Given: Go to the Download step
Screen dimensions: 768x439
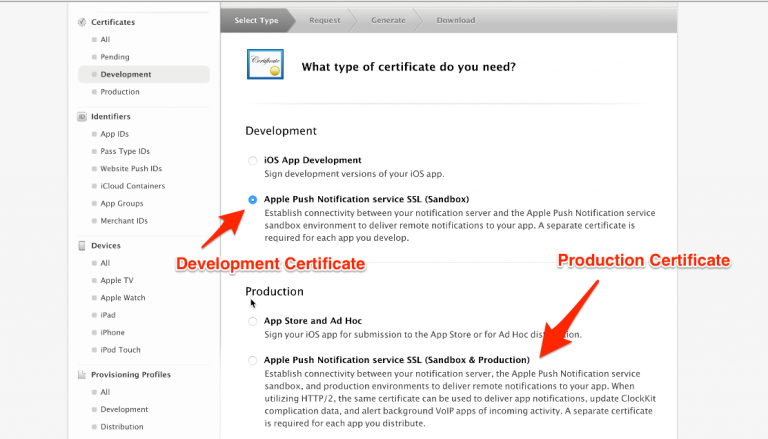Looking at the screenshot, I should coord(456,20).
